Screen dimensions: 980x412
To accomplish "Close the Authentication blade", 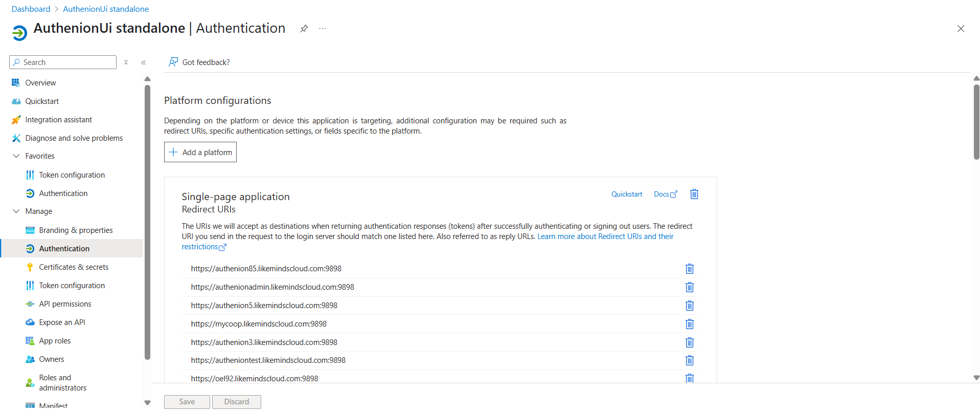I will [x=961, y=29].
